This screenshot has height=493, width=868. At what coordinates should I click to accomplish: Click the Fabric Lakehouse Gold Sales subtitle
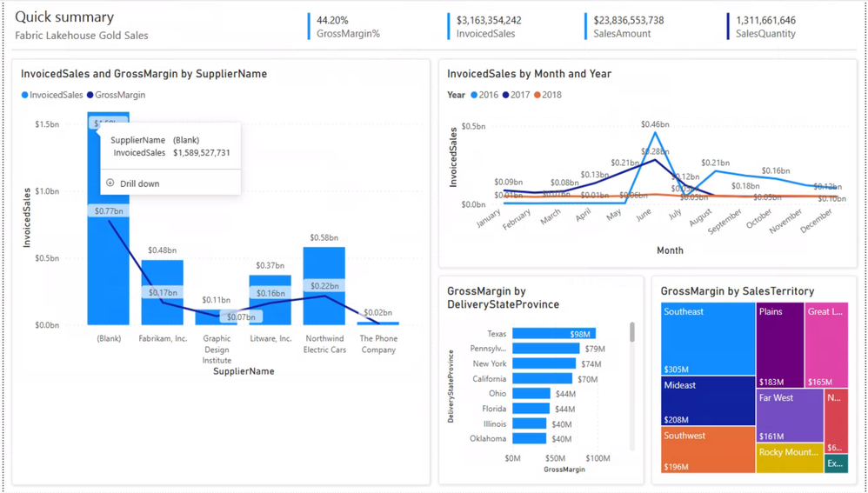point(82,36)
